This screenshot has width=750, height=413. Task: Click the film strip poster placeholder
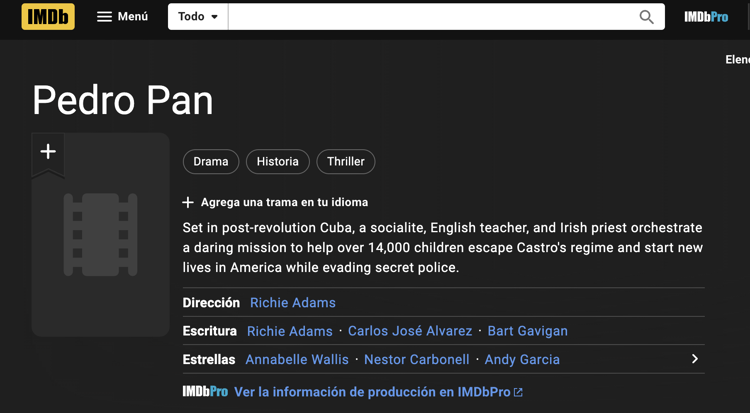[100, 235]
